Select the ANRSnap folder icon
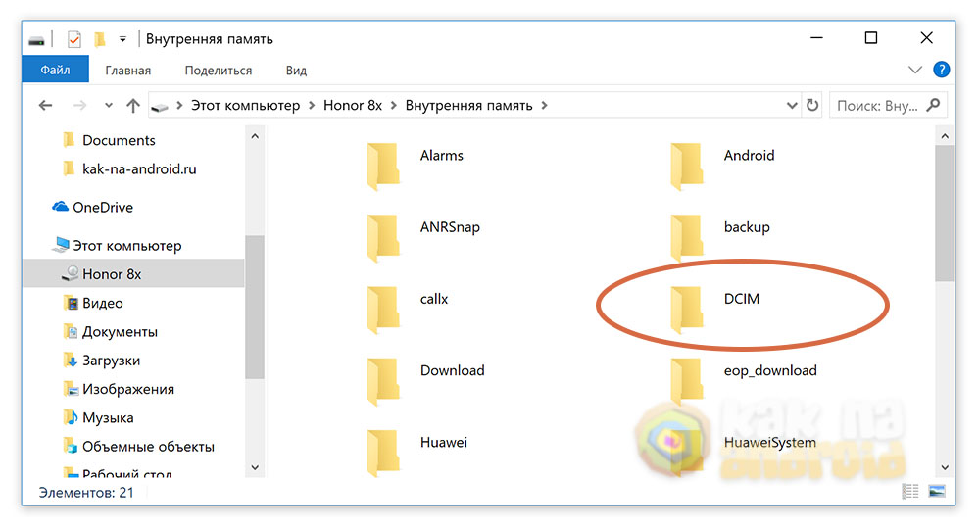The height and width of the screenshot is (529, 980). [383, 238]
